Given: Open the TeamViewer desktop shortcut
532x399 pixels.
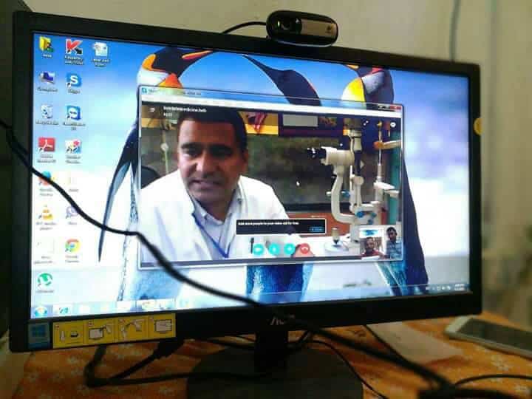Looking at the screenshot, I should [x=73, y=114].
